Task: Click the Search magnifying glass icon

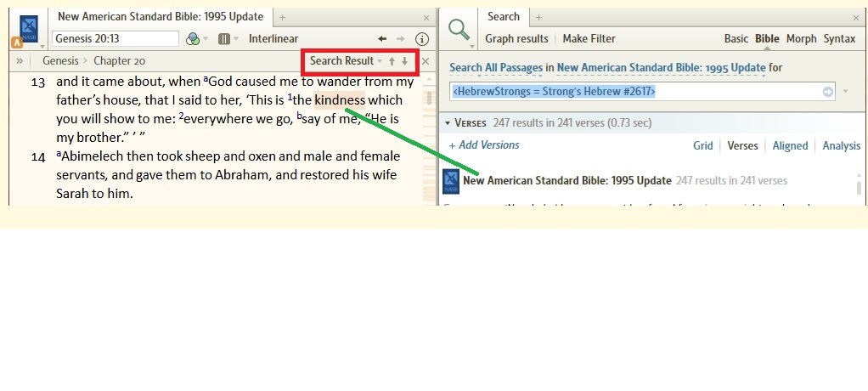Action: point(459,30)
